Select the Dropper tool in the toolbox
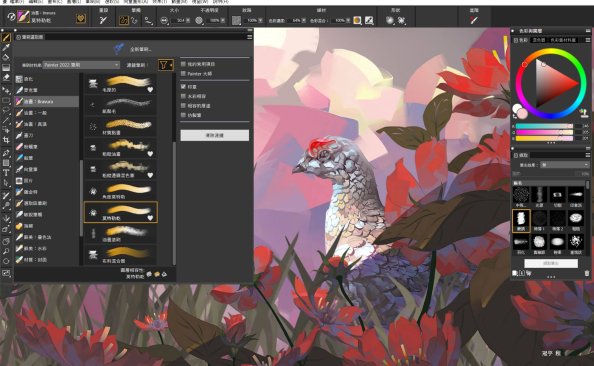Viewport: 594px width, 366px height. (x=6, y=48)
